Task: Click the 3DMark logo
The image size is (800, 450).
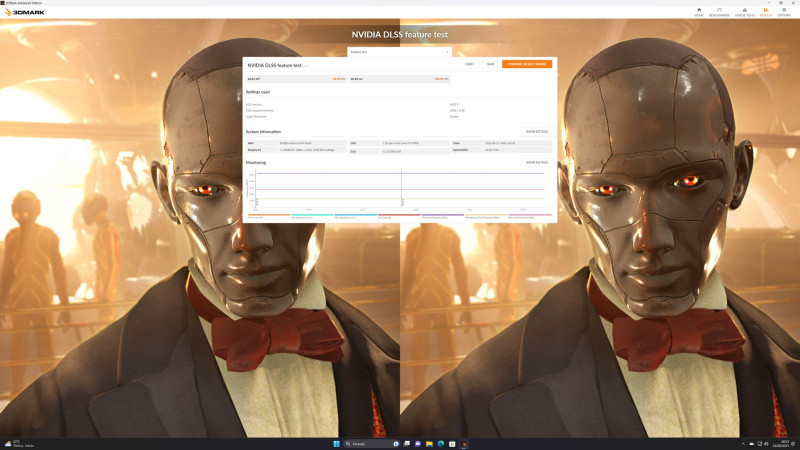Action: click(24, 12)
